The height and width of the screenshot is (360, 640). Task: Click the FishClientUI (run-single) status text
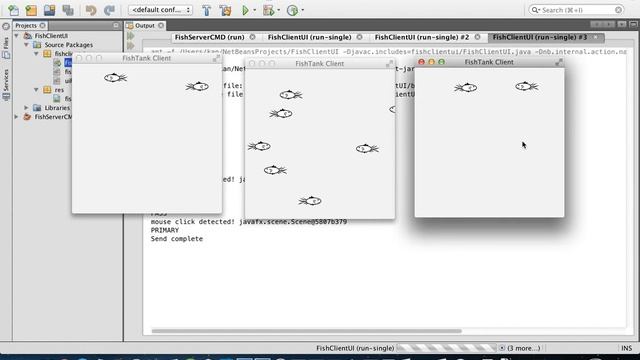pyautogui.click(x=355, y=348)
